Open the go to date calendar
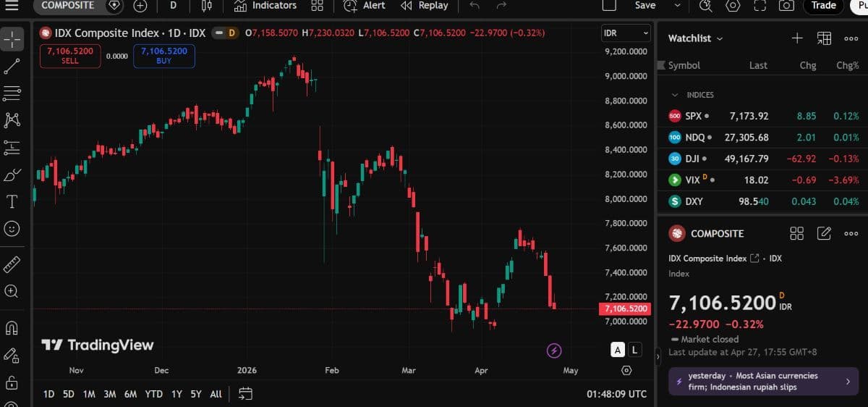 246,394
